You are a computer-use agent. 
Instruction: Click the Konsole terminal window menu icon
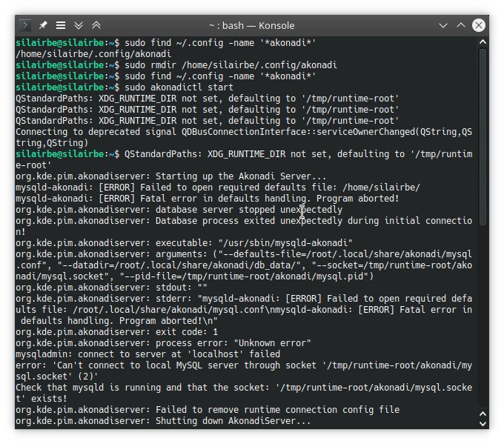tap(25, 25)
